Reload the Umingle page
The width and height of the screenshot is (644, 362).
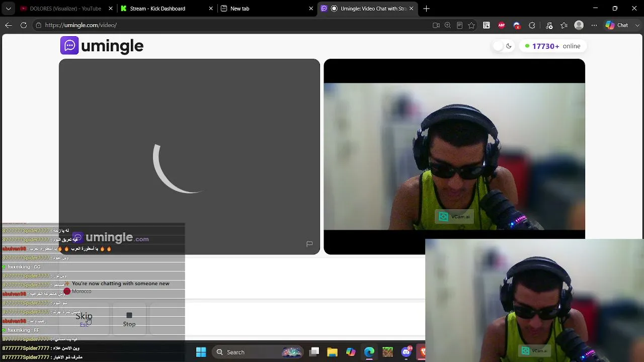(x=24, y=25)
